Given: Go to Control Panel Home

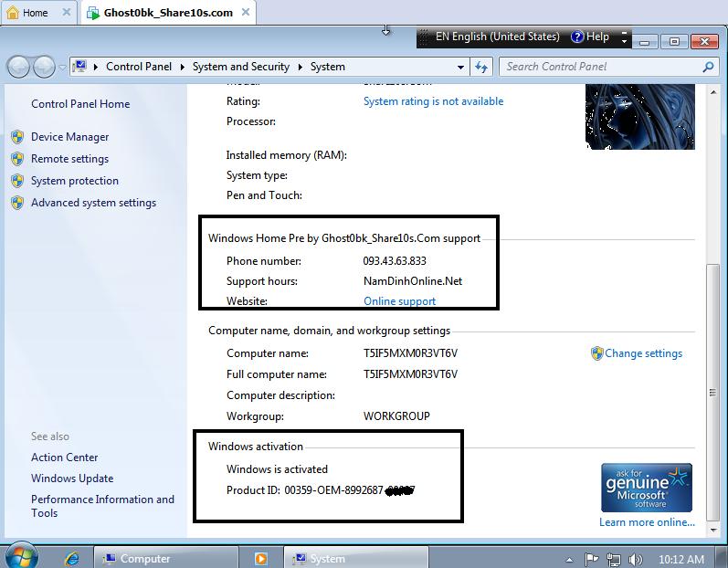Looking at the screenshot, I should [80, 104].
